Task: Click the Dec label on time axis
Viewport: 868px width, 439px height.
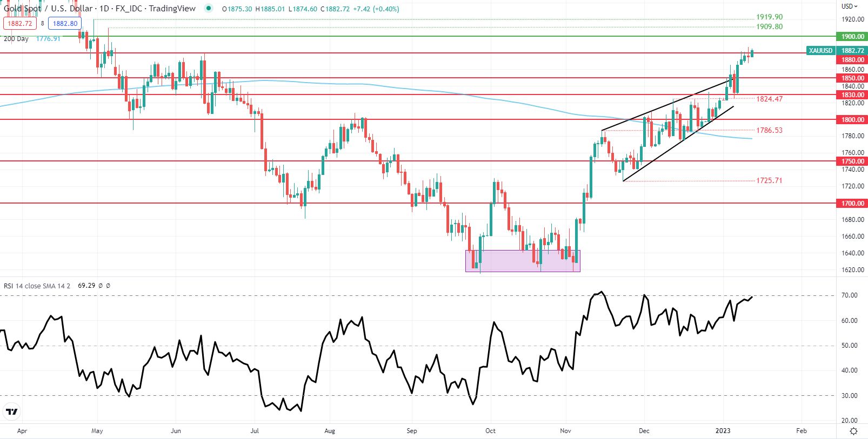Action: 644,431
